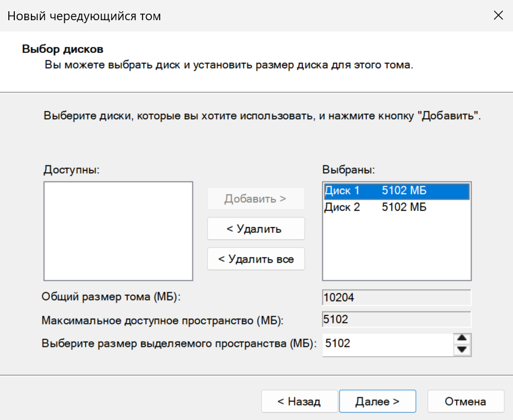Click the Новый чередующийся том title bar
Viewport: 513px width, 420px height.
[x=237, y=16]
